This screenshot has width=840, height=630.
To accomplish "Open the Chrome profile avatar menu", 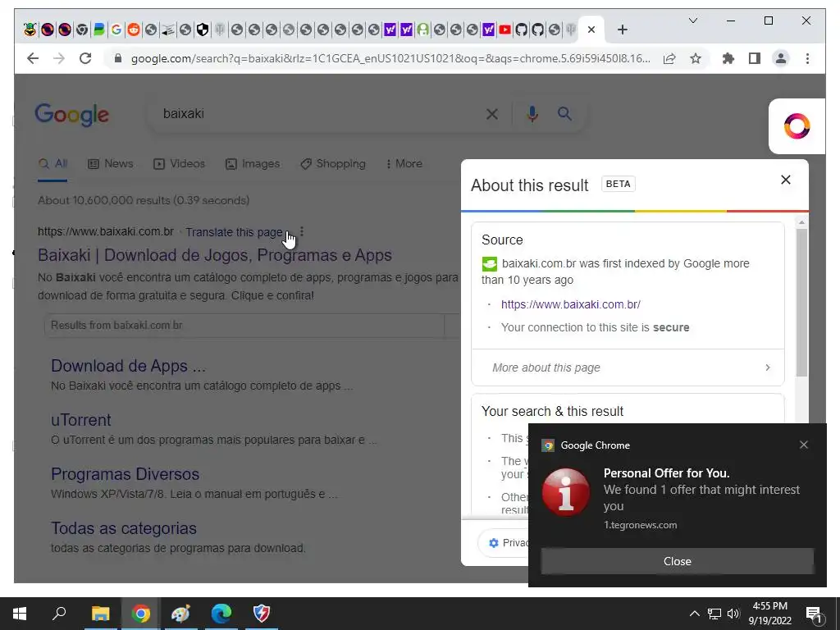I will point(781,58).
